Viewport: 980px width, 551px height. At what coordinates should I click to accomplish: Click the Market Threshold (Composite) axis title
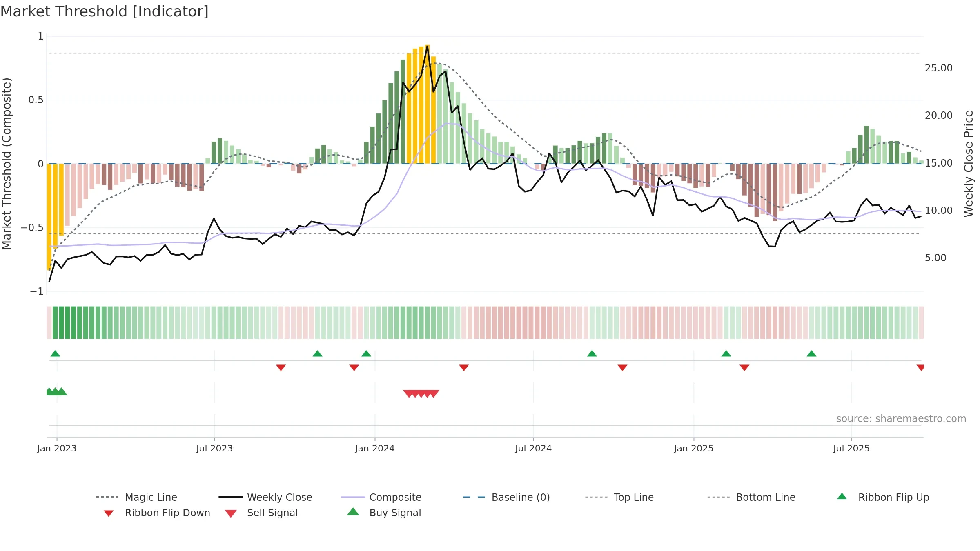click(7, 164)
